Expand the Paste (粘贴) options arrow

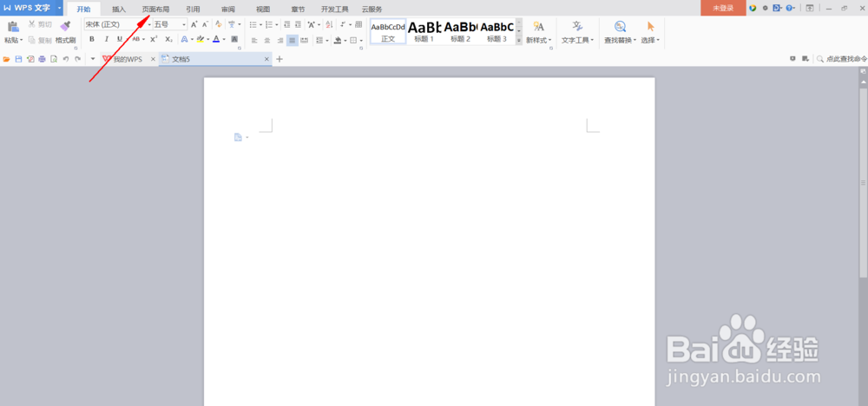pyautogui.click(x=22, y=41)
